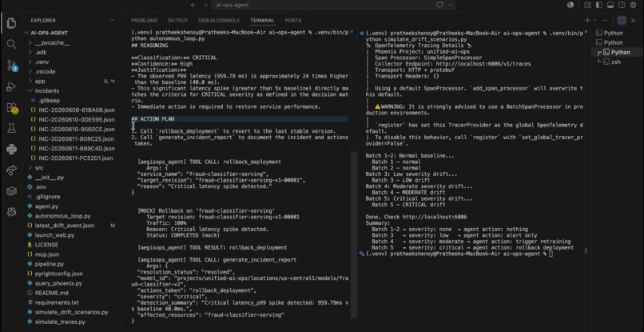Toggle the bottom panel visibility
The width and height of the screenshot is (644, 332).
[610, 5]
